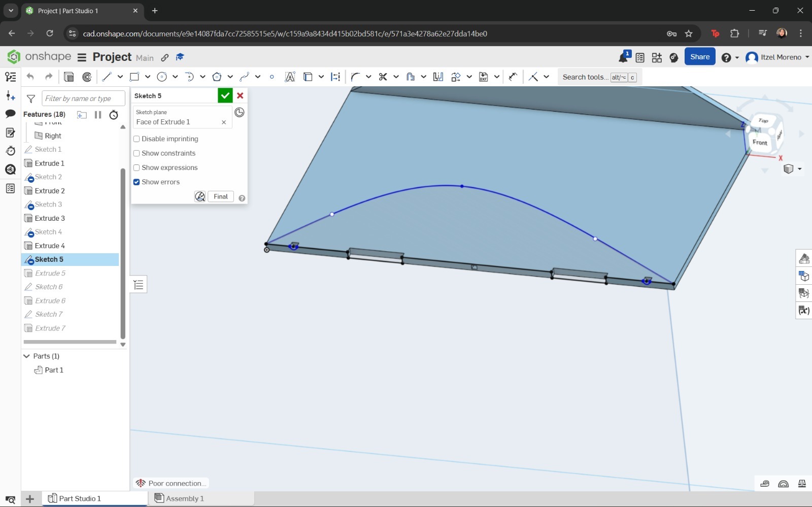Expand the Mirror tool dropdown arrow
The height and width of the screenshot is (507, 812).
coord(468,77)
